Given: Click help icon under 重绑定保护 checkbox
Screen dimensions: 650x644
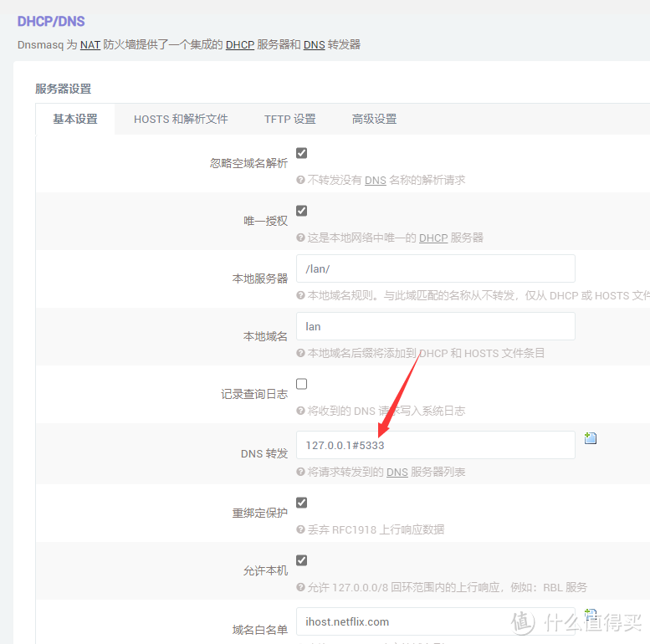Looking at the screenshot, I should 301,529.
